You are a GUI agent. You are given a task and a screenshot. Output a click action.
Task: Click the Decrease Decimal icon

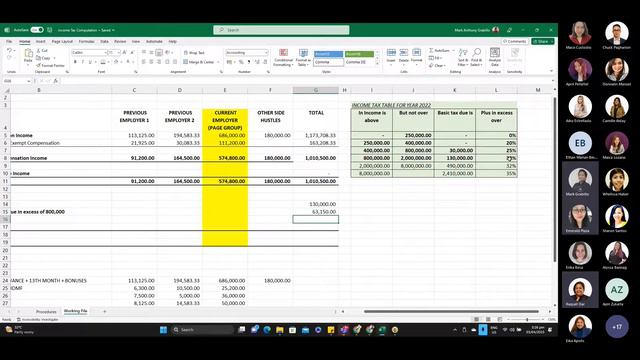265,62
